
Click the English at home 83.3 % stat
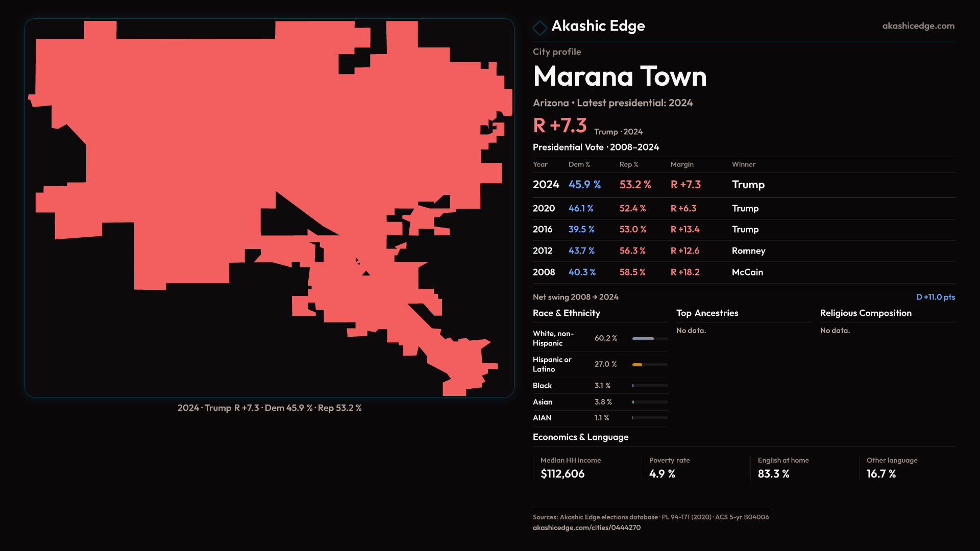pos(773,474)
